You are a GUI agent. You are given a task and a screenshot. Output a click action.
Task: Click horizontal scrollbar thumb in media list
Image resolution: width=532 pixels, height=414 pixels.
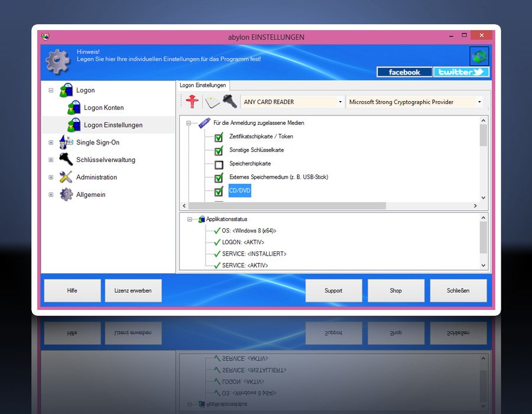point(287,206)
